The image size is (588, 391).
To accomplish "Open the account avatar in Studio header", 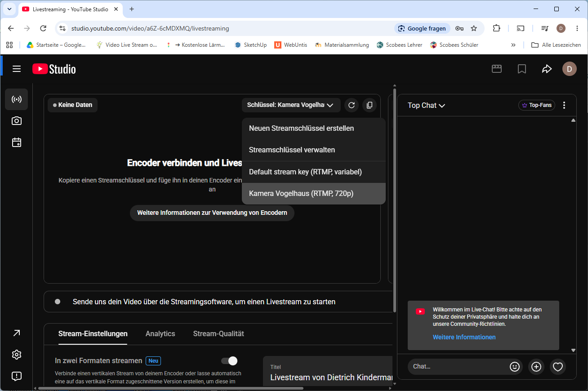I will (570, 69).
